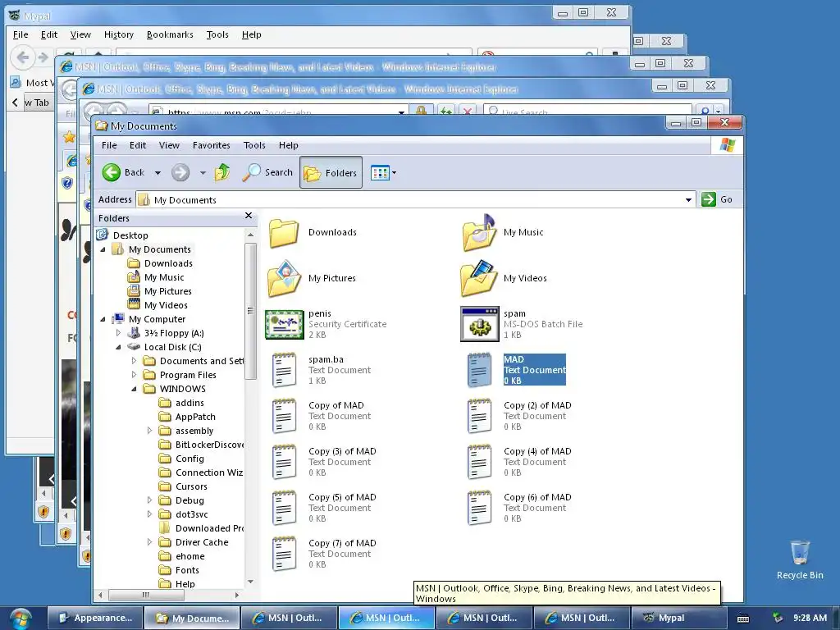This screenshot has width=840, height=630.
Task: Select the Copy of MAD file icon
Action: [x=284, y=416]
